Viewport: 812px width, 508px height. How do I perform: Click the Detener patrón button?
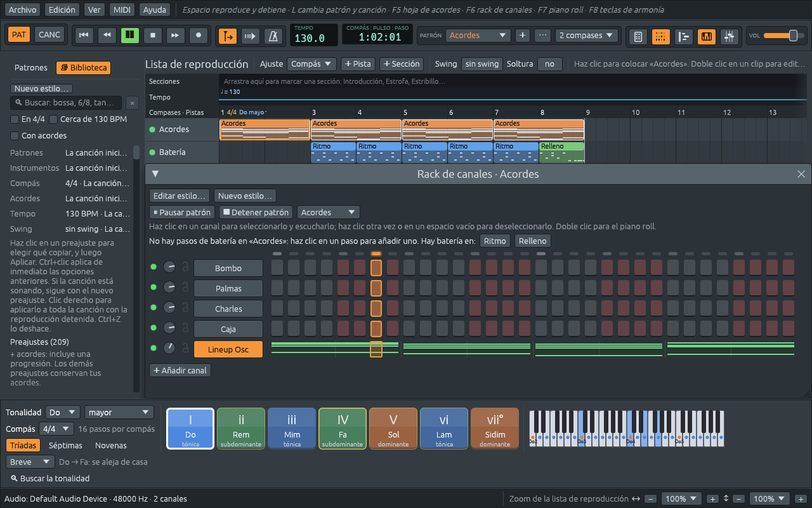(256, 213)
